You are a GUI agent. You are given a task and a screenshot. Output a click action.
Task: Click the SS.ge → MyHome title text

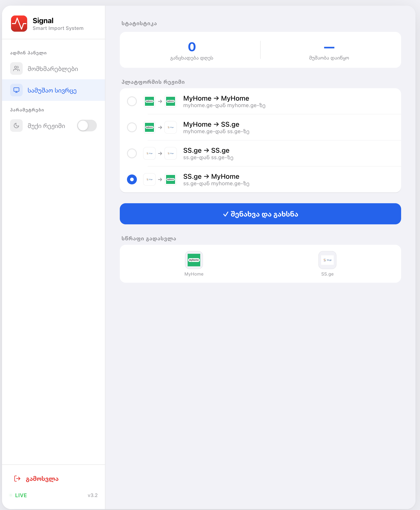211,177
